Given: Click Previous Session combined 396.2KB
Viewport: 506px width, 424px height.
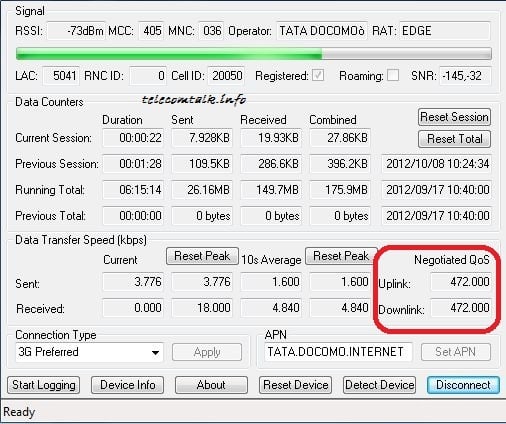Looking at the screenshot, I should pos(340,164).
